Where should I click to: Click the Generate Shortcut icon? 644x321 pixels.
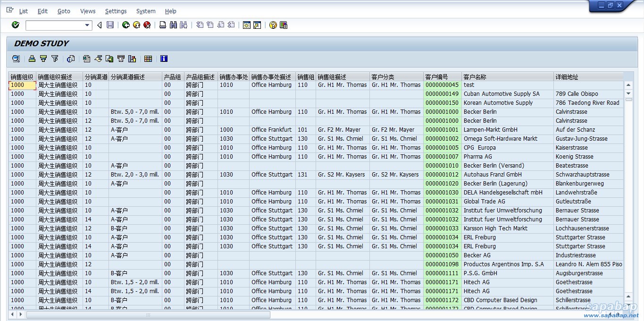coord(257,25)
